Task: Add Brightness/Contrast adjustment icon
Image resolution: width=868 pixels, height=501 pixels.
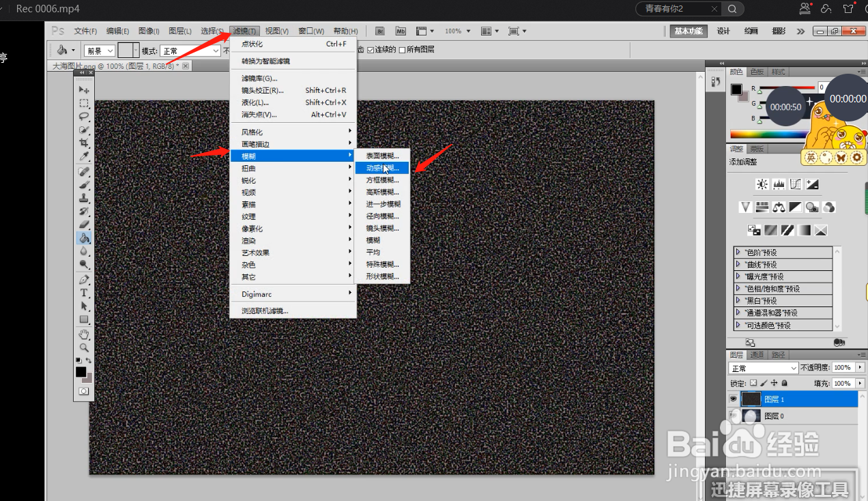Action: 762,184
